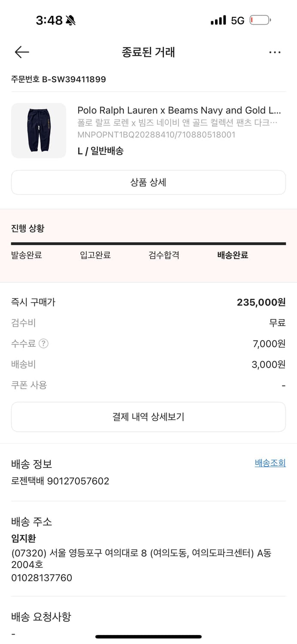
Task: Tap the back arrow to leave 종료된 거래
Action: click(21, 52)
